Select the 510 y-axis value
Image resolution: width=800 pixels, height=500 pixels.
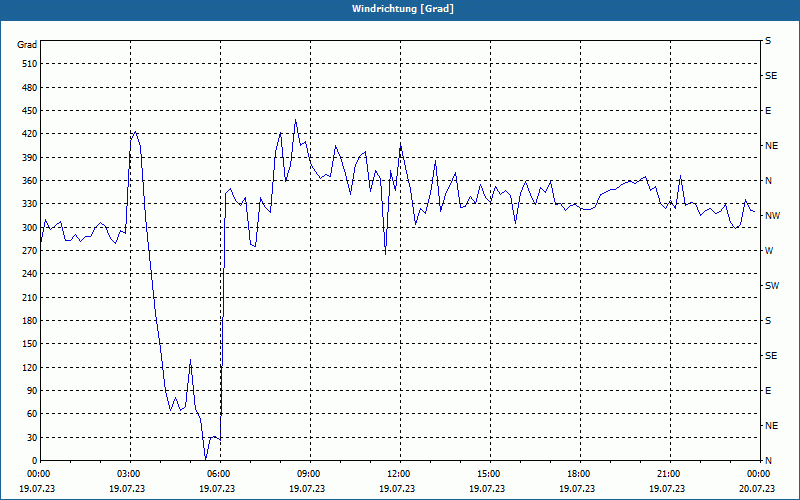click(x=30, y=64)
